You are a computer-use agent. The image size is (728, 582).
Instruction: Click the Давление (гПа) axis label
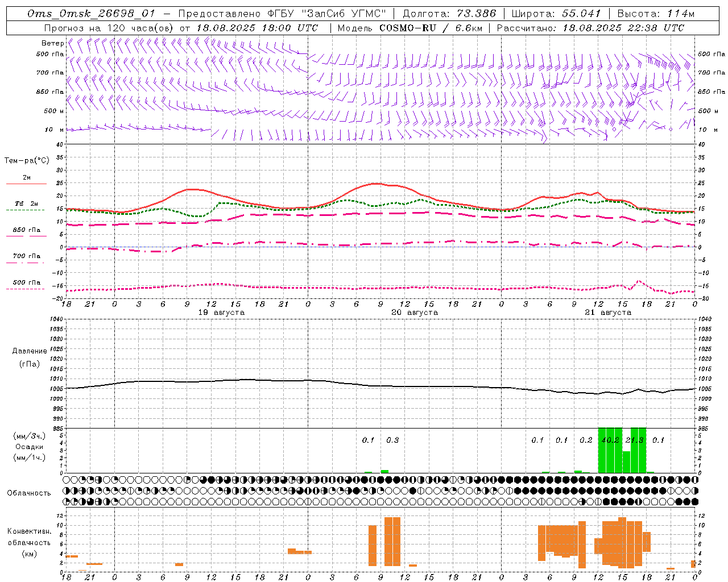point(29,357)
